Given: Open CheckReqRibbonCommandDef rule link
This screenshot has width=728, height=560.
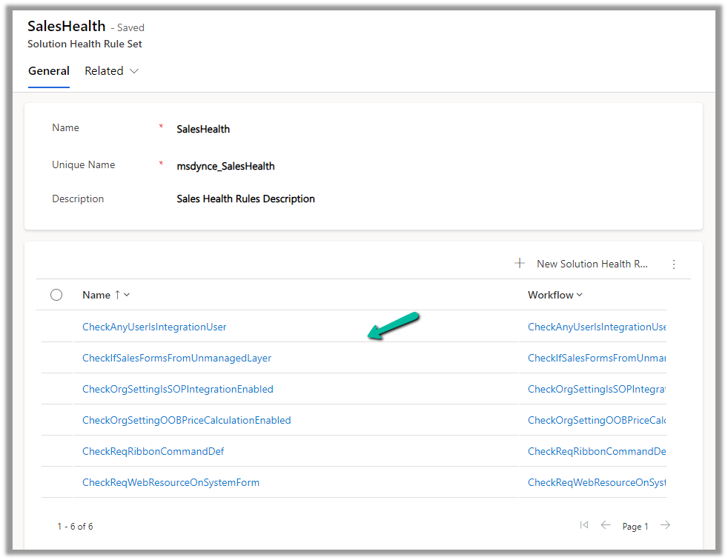Looking at the screenshot, I should pos(153,451).
